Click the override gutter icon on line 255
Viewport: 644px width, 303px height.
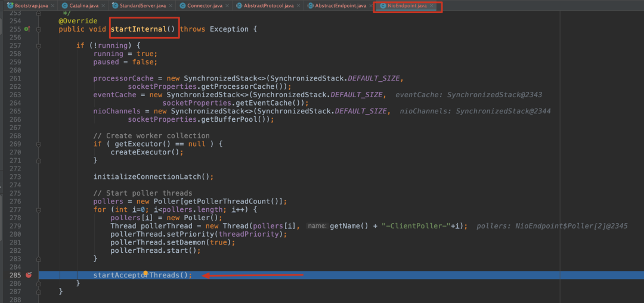27,29
